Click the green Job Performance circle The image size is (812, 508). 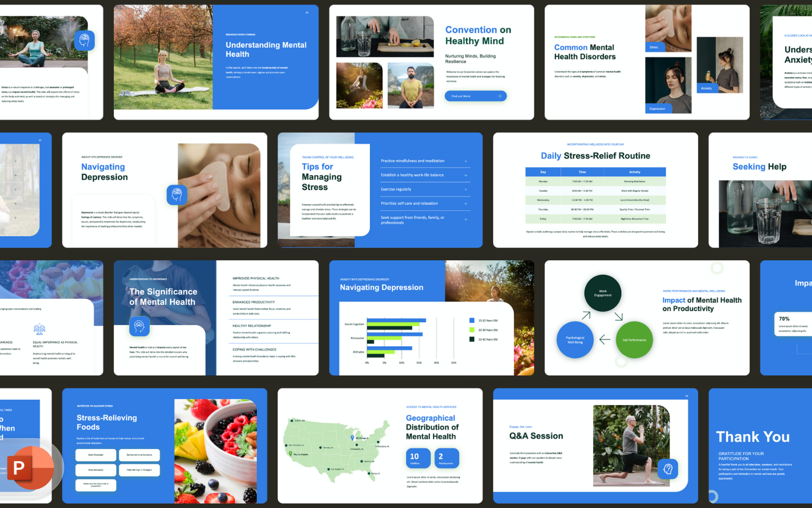[x=634, y=340]
